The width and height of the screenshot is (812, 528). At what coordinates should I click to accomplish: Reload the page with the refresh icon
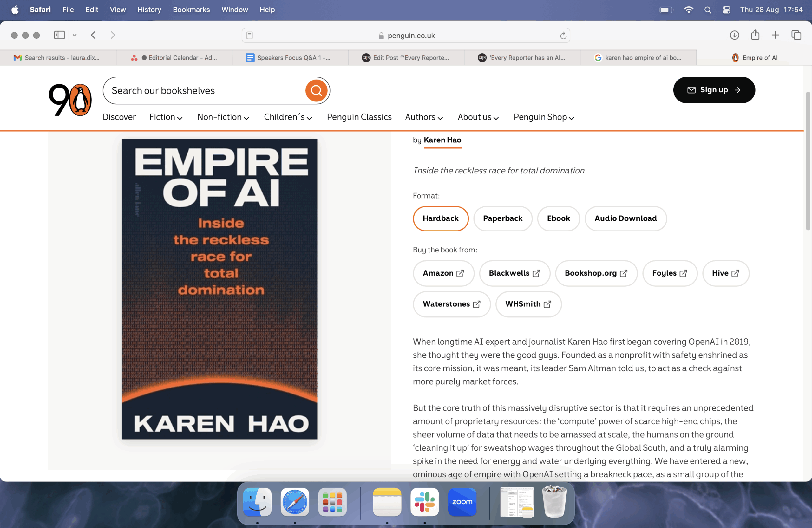[563, 36]
